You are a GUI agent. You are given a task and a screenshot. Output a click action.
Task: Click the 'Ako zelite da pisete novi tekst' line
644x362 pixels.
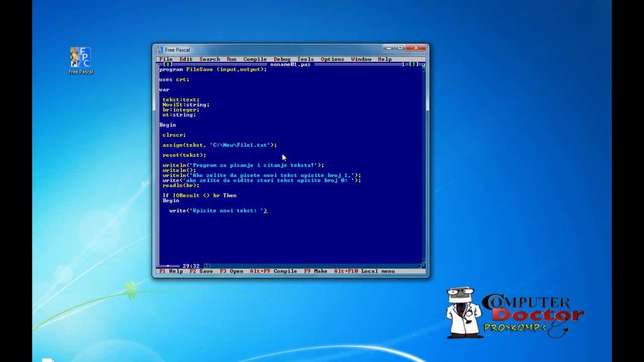click(x=262, y=175)
